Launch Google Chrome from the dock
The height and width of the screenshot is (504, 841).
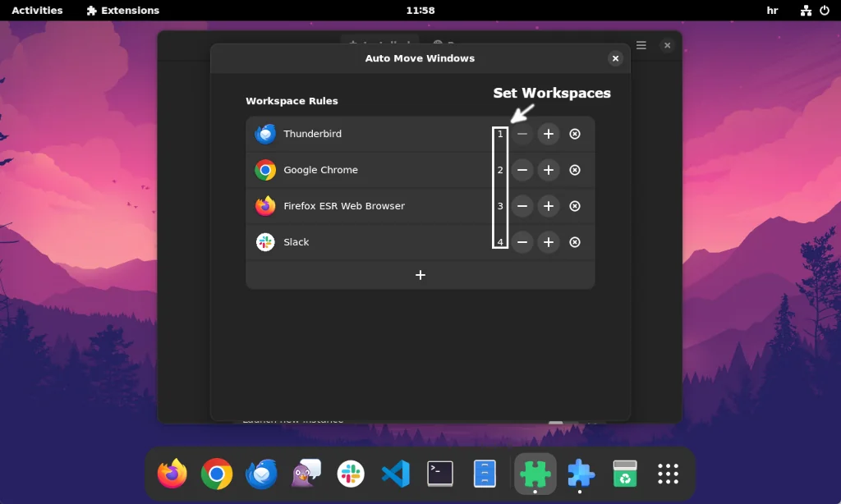tap(217, 474)
